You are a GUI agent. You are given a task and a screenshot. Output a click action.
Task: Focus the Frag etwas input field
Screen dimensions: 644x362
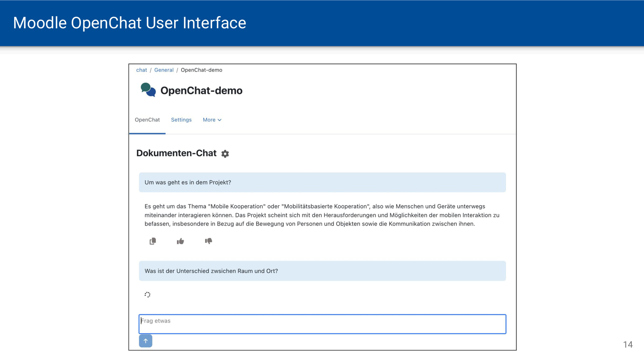(322, 324)
